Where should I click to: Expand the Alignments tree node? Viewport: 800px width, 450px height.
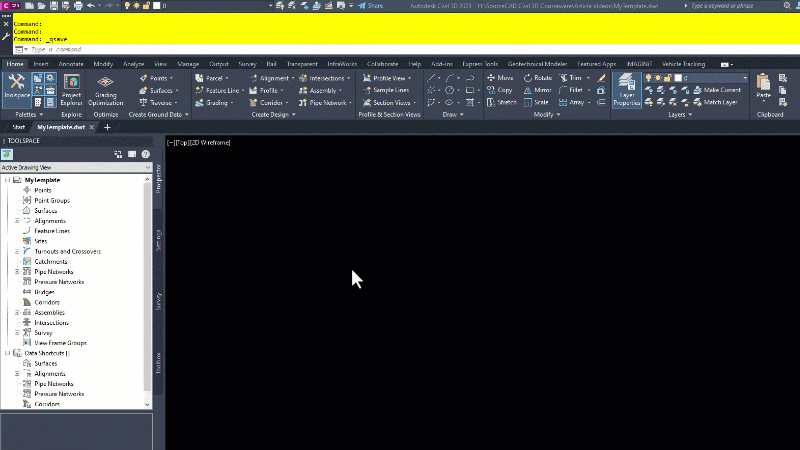click(x=17, y=221)
